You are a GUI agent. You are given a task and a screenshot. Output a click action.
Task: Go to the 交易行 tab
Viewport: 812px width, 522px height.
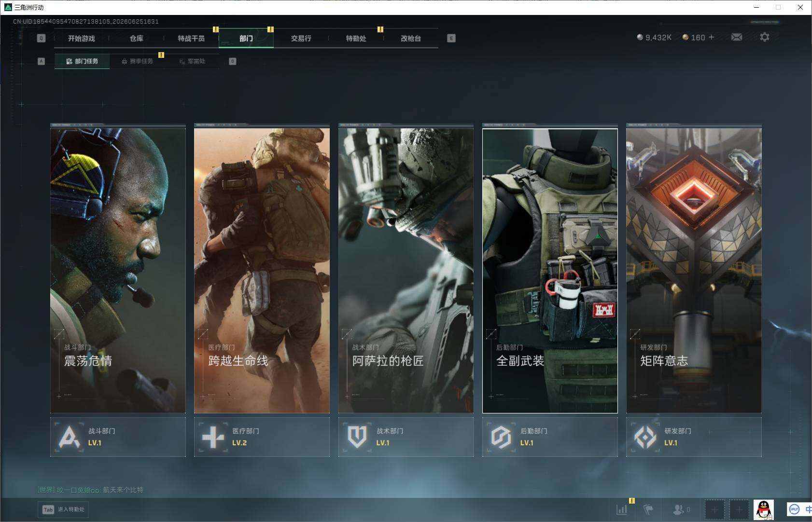301,38
